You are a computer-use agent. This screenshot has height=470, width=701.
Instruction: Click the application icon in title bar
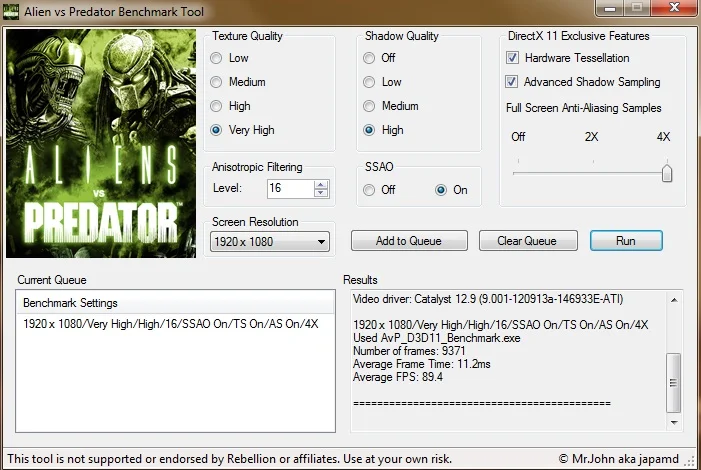(11, 11)
